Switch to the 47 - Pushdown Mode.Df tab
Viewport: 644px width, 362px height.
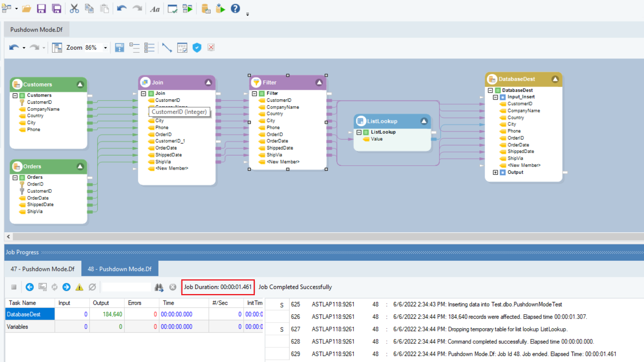43,269
